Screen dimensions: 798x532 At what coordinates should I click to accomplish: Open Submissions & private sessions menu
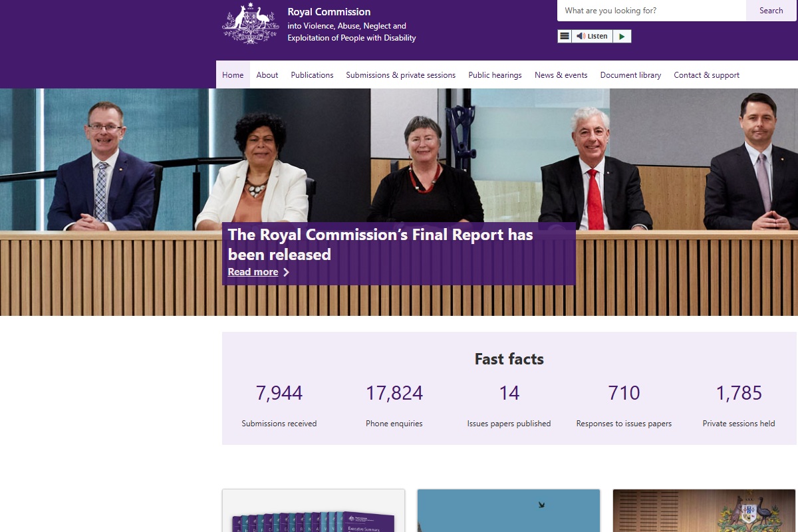pos(401,75)
